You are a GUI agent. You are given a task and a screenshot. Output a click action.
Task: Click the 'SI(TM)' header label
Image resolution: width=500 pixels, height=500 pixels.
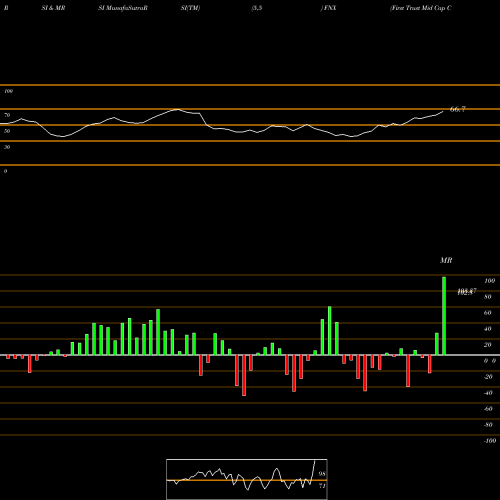click(x=190, y=8)
